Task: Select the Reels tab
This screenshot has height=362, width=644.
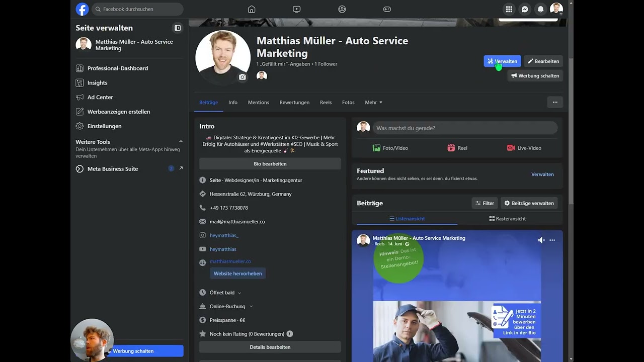Action: (x=326, y=103)
